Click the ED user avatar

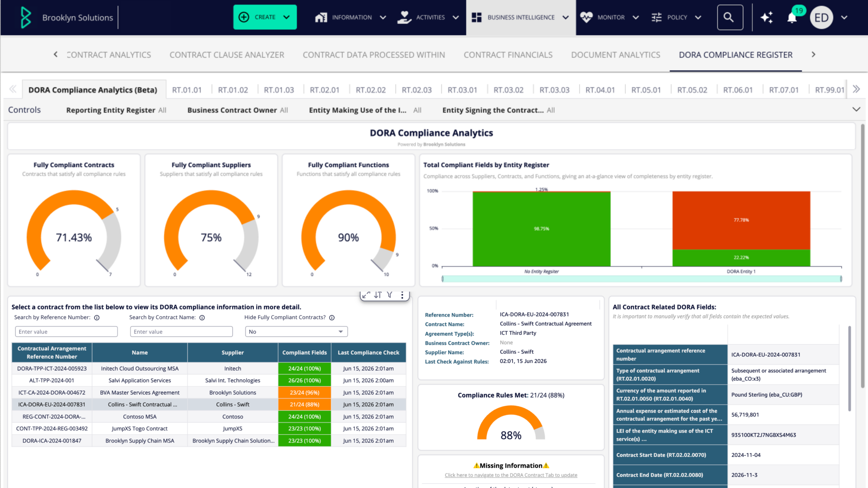(x=822, y=17)
